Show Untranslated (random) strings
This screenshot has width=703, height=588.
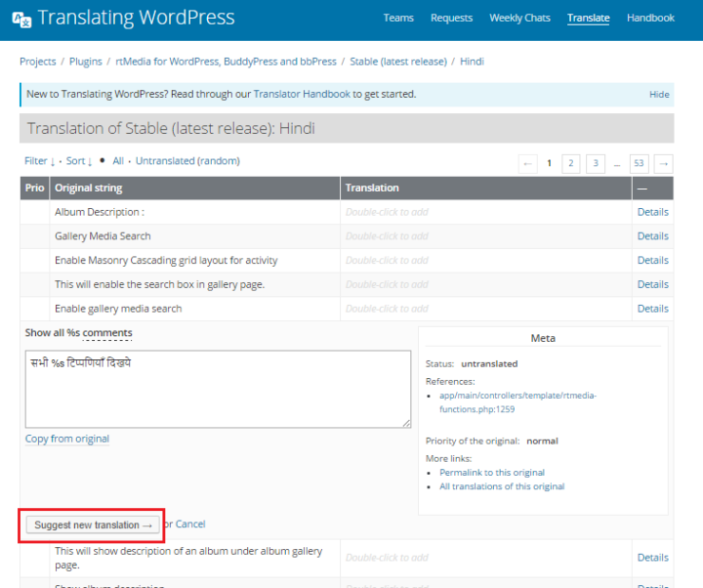[x=187, y=161]
